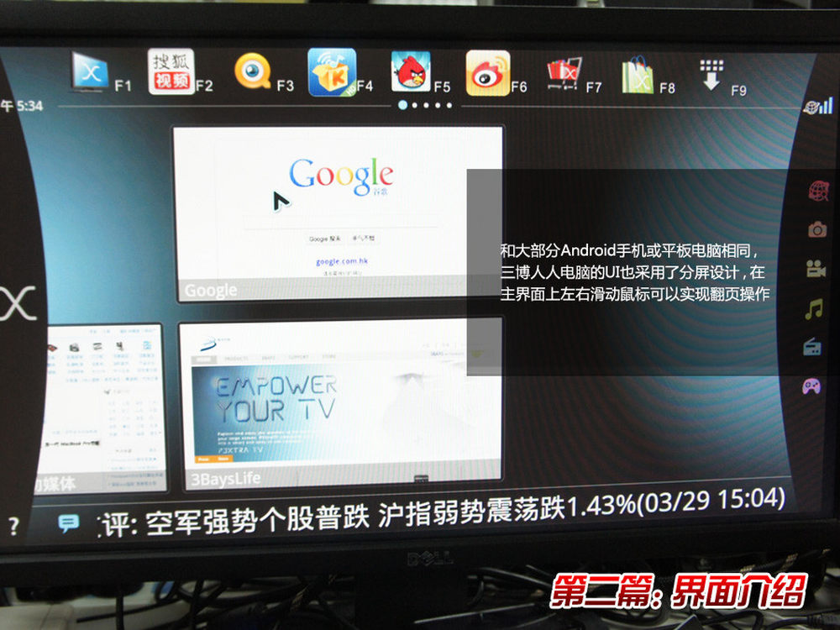This screenshot has width=840, height=630.
Task: Open the music note icon in sidebar
Action: 814,309
